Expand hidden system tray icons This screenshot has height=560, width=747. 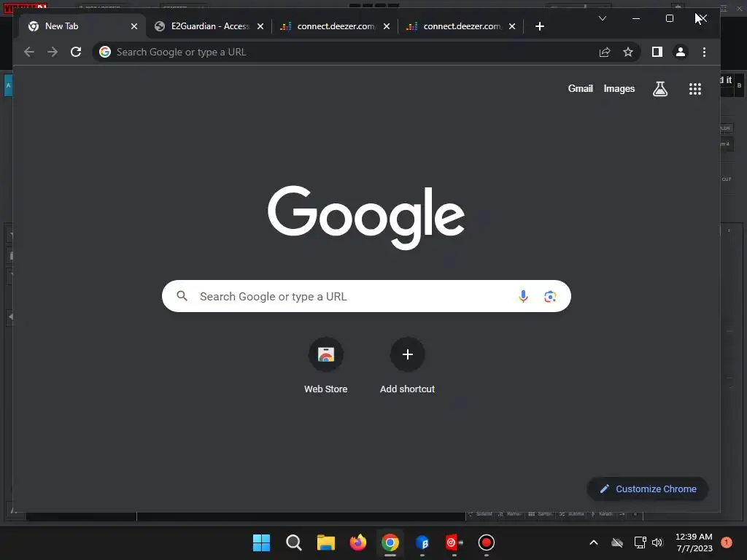click(594, 542)
